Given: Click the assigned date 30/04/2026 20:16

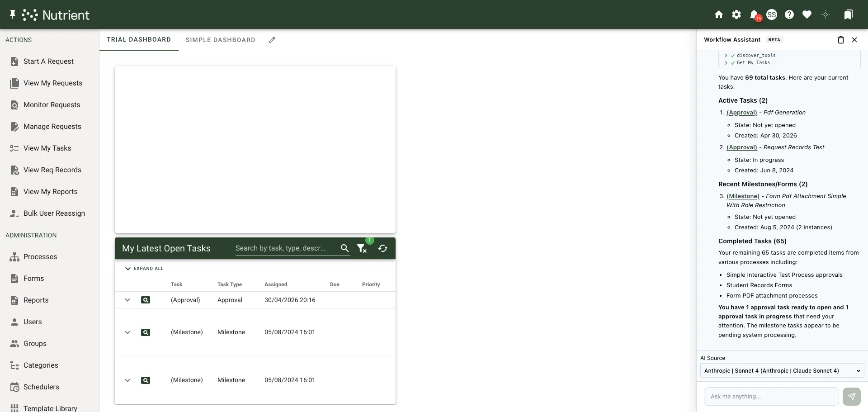Looking at the screenshot, I should [x=290, y=300].
